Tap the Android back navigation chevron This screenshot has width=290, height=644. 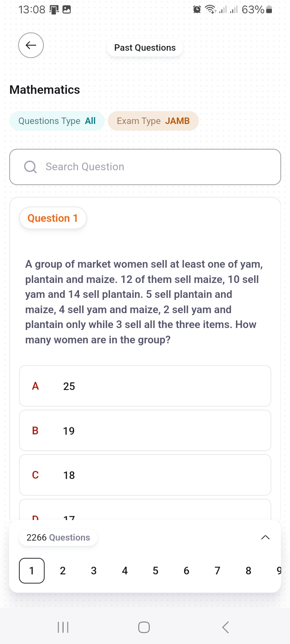[226, 627]
